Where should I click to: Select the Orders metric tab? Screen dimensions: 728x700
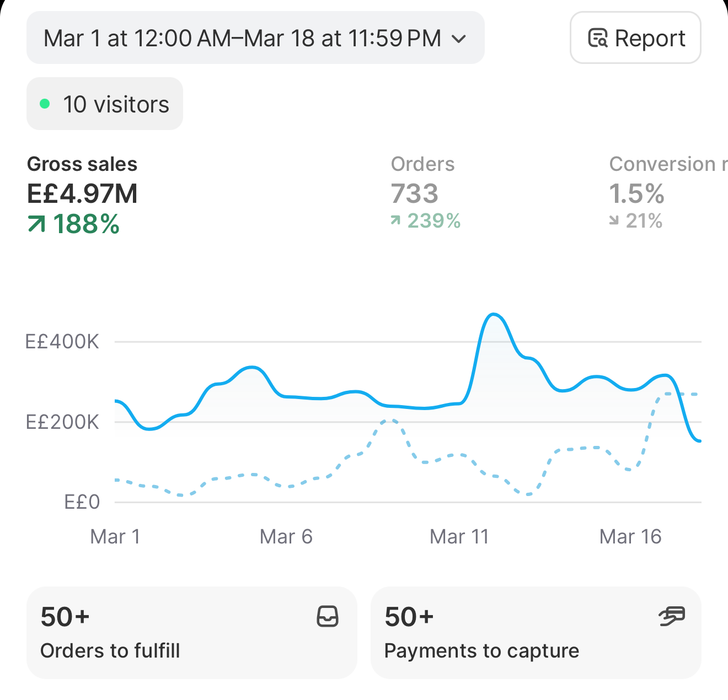pos(426,192)
